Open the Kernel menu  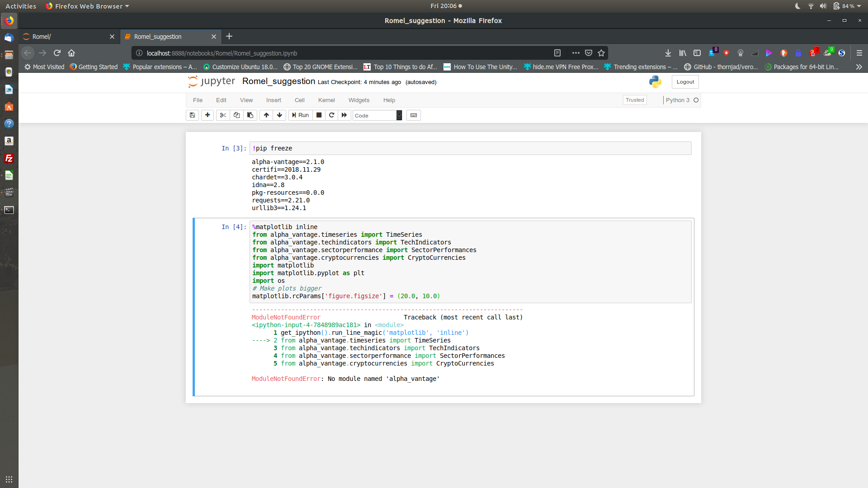tap(326, 100)
